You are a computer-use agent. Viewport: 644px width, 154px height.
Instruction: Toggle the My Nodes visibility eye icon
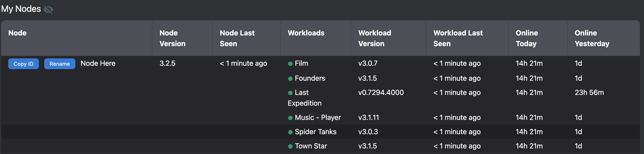tap(48, 10)
